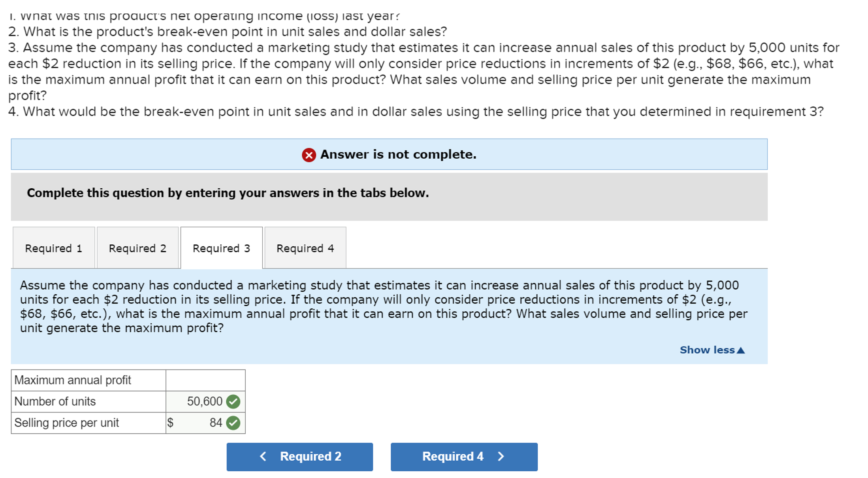
Task: Select the Required 4 tab
Action: tap(305, 248)
